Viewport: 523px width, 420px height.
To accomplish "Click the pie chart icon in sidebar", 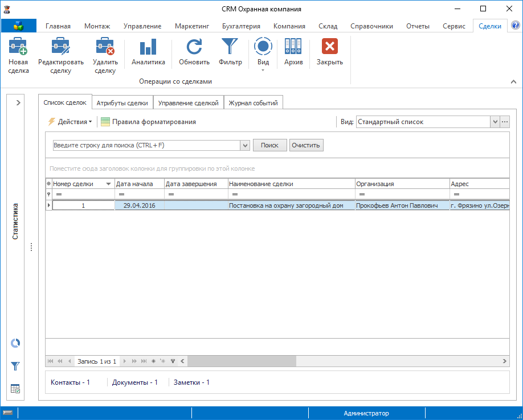I will [15, 343].
